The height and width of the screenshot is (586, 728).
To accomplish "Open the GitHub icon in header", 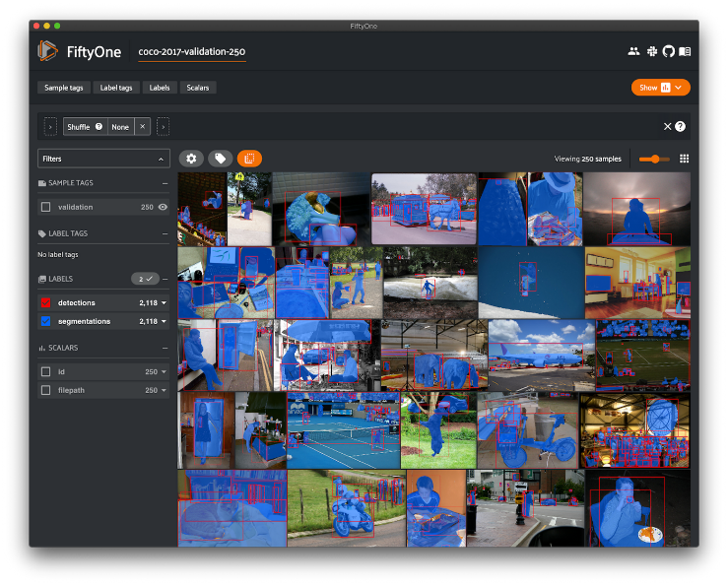I will click(668, 51).
